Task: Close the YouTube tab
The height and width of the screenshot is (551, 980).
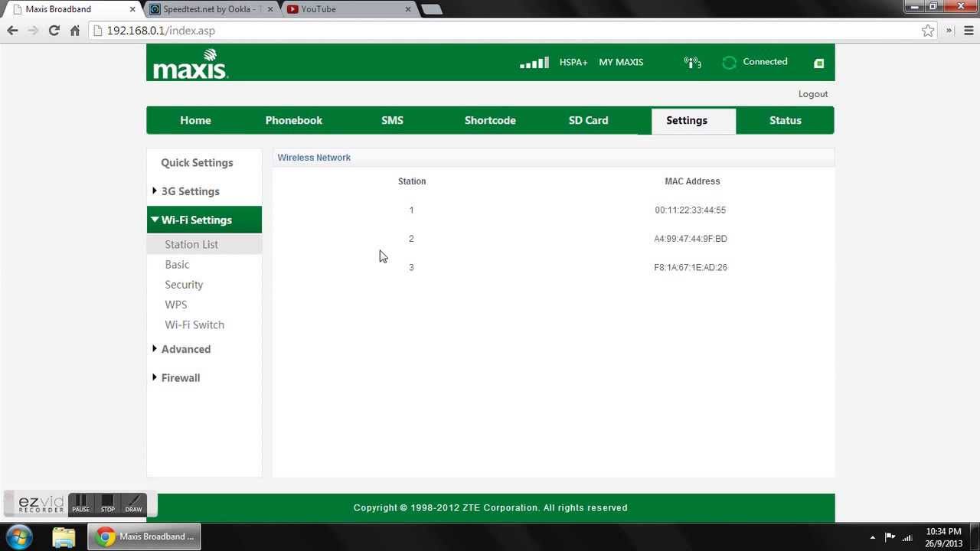Action: (x=407, y=9)
